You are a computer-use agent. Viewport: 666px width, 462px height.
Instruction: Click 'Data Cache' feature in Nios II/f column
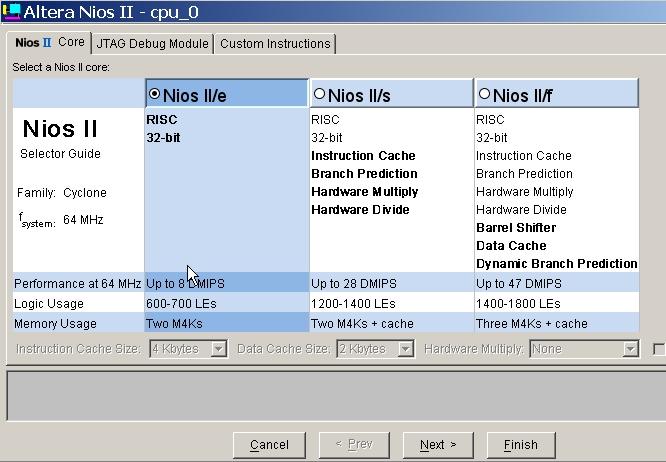pos(511,245)
